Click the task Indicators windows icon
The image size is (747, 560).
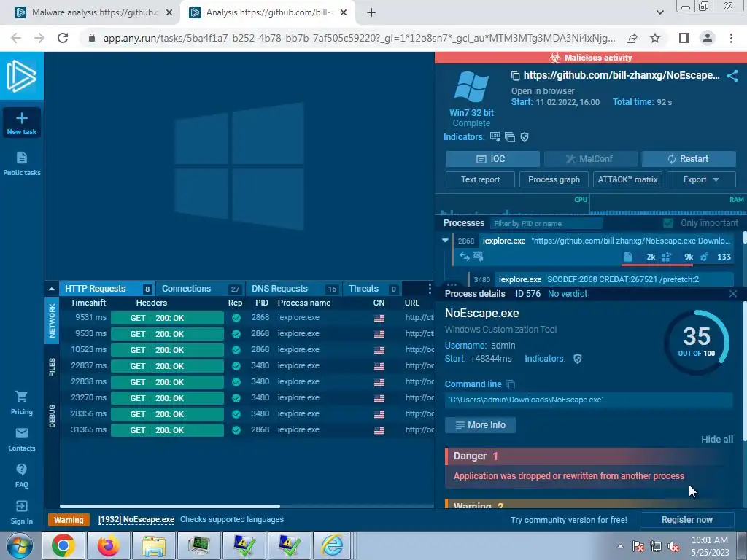pos(510,137)
